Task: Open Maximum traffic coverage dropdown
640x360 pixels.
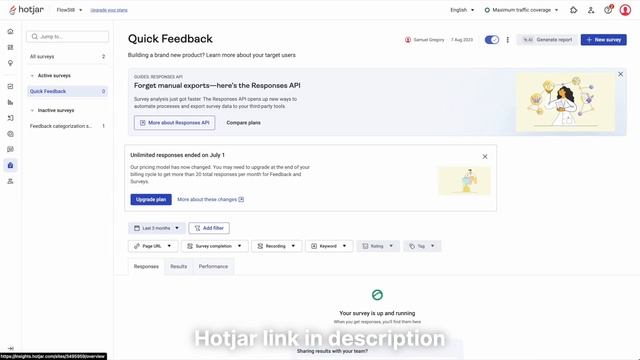Action: click(521, 10)
